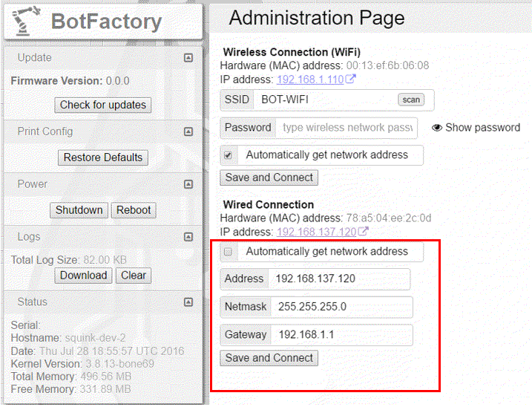Click Hostname squink-dev-2 text
The width and height of the screenshot is (532, 413).
pyautogui.click(x=68, y=338)
